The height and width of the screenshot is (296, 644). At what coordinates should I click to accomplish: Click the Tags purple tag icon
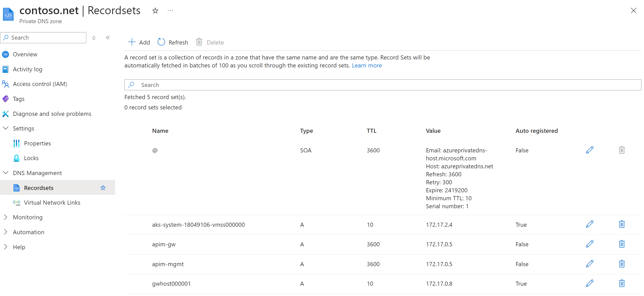5,99
